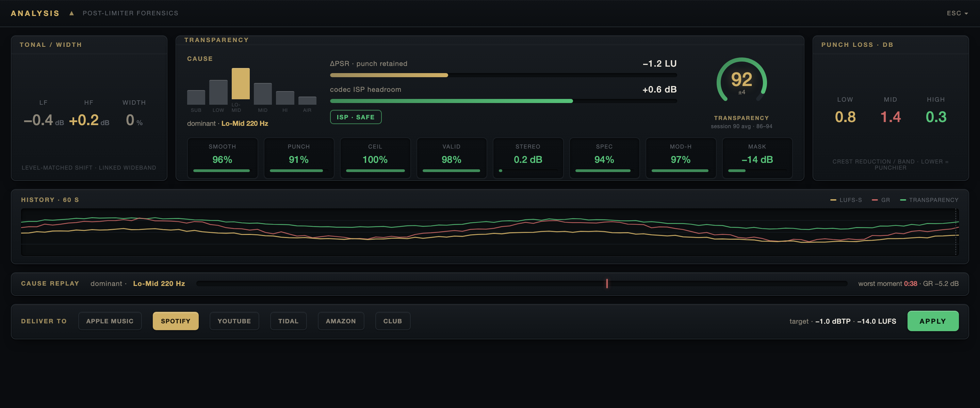Click the LOW punch loss value 0.8
The image size is (980, 408).
tap(845, 117)
